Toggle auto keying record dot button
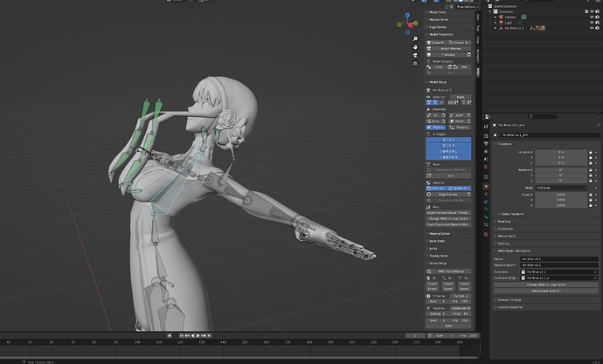This screenshot has width=603, height=364. [170, 335]
